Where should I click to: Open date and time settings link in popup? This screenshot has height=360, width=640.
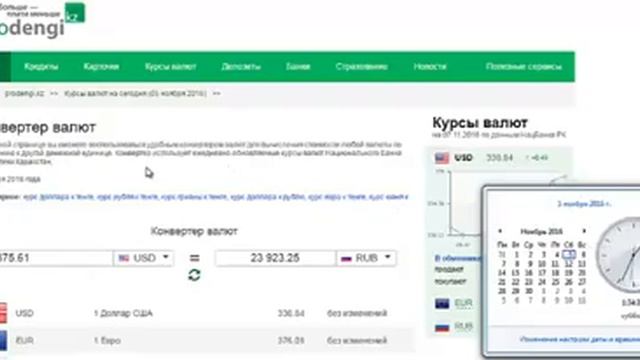pyautogui.click(x=580, y=339)
